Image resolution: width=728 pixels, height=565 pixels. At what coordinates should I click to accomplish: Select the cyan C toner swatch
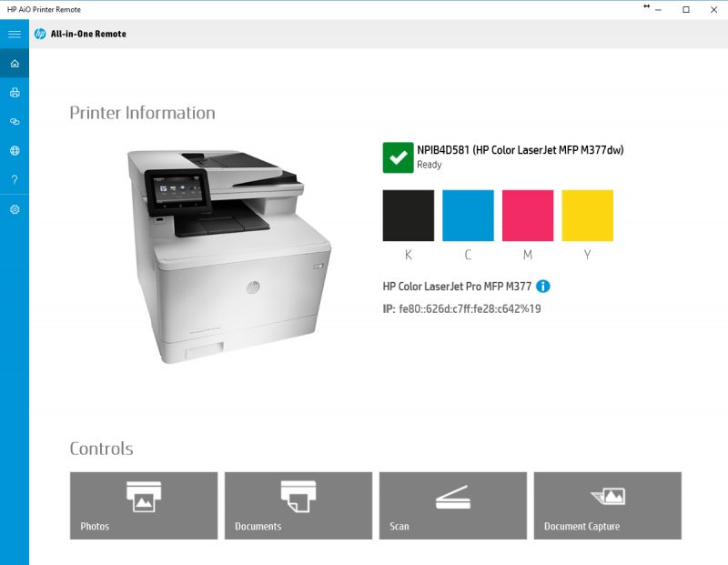coord(468,216)
